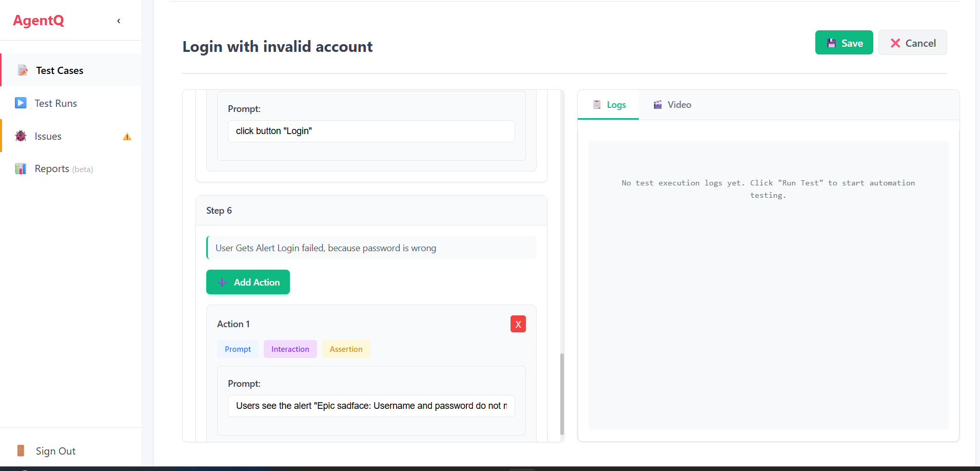Select the Prompt action type
This screenshot has height=471, width=980.
[x=238, y=349]
